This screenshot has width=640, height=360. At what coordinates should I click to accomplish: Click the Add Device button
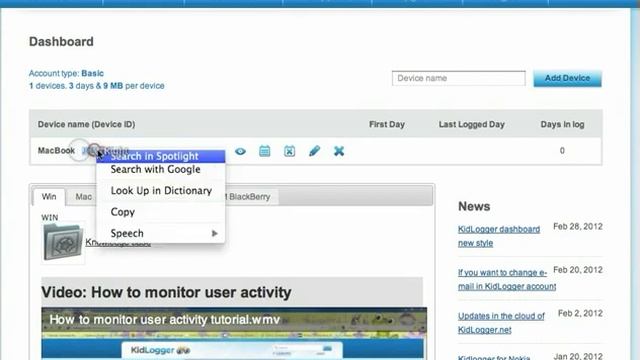[567, 78]
